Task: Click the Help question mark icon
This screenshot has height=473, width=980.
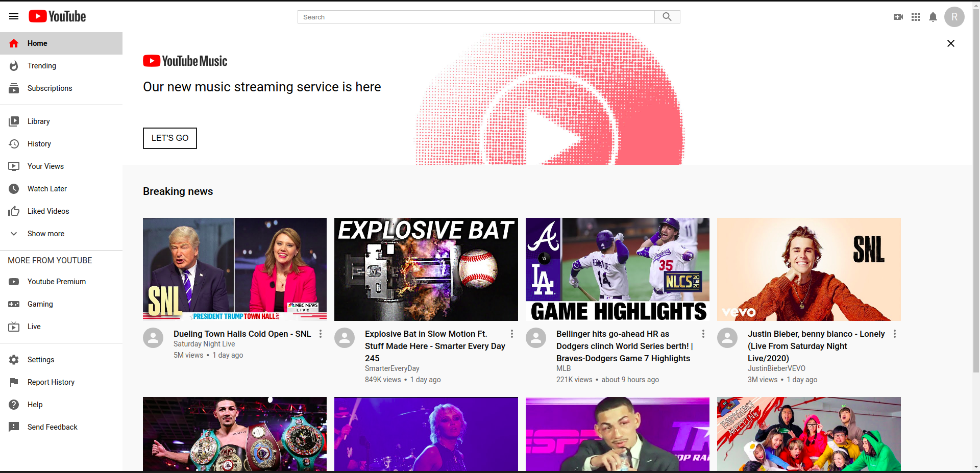Action: [14, 405]
